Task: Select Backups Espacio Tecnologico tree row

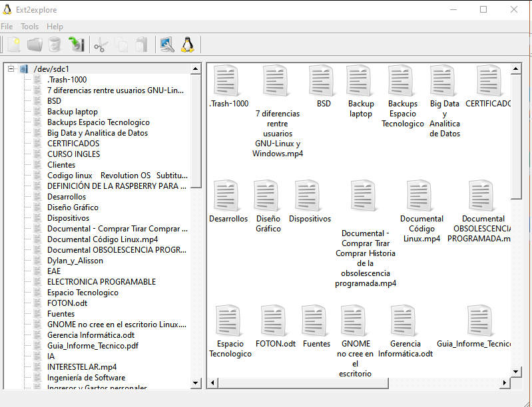Action: click(99, 122)
